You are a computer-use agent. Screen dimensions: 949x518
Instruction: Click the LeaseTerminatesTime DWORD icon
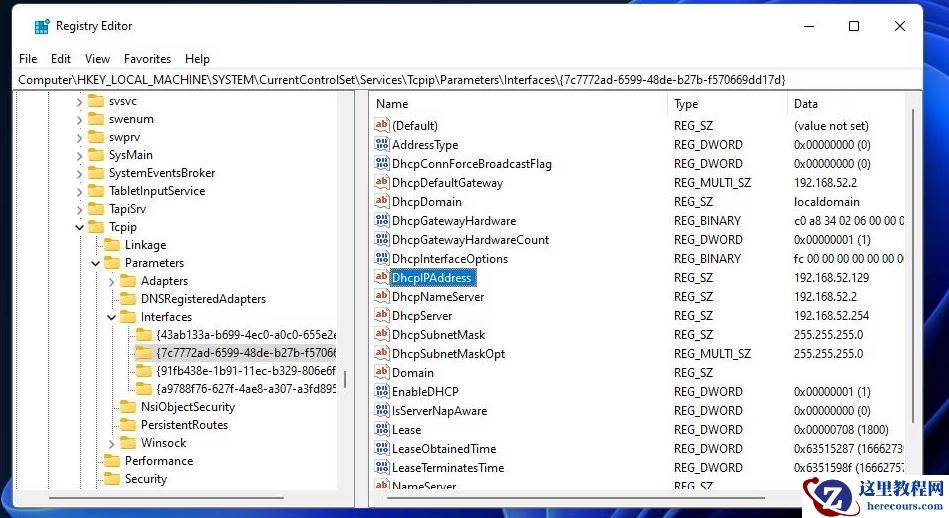(x=382, y=467)
